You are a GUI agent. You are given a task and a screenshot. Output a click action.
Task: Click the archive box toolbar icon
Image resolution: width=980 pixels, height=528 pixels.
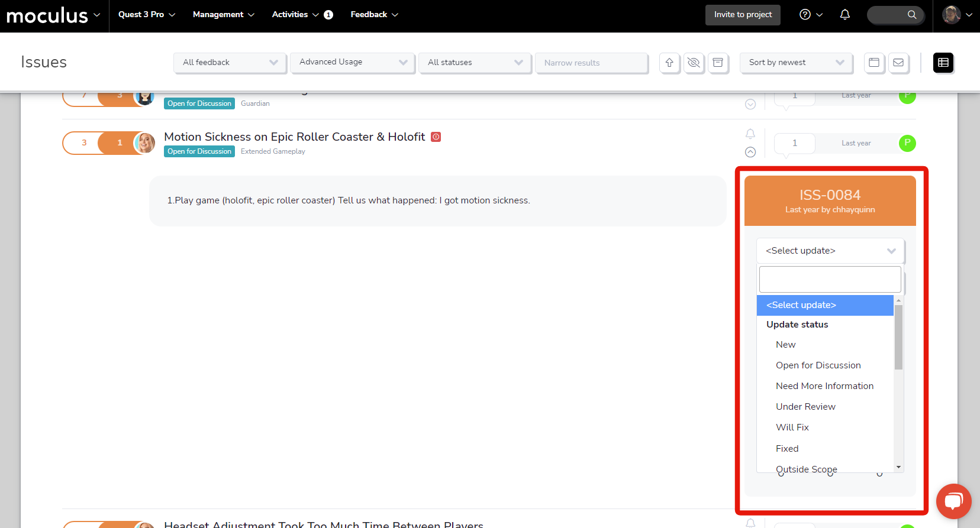(718, 63)
